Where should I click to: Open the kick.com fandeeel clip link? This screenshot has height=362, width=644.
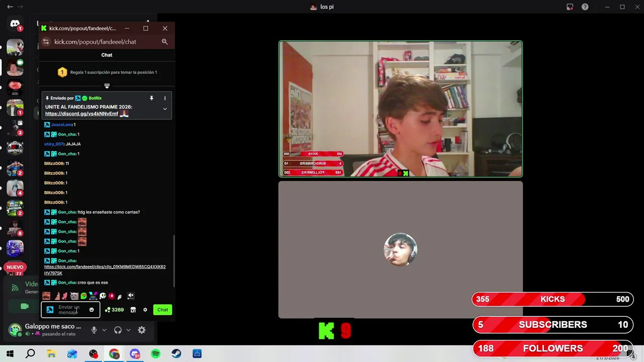tap(105, 270)
